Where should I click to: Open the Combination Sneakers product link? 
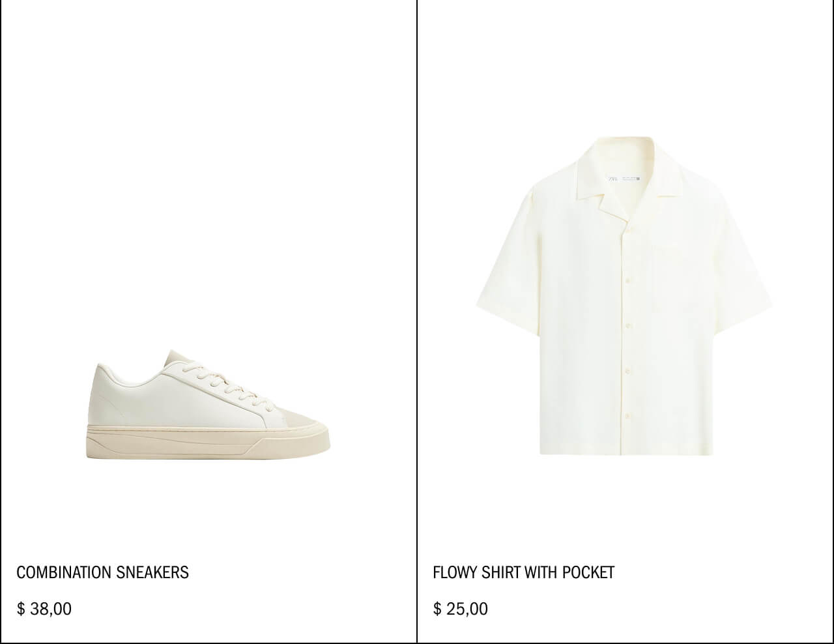[102, 572]
